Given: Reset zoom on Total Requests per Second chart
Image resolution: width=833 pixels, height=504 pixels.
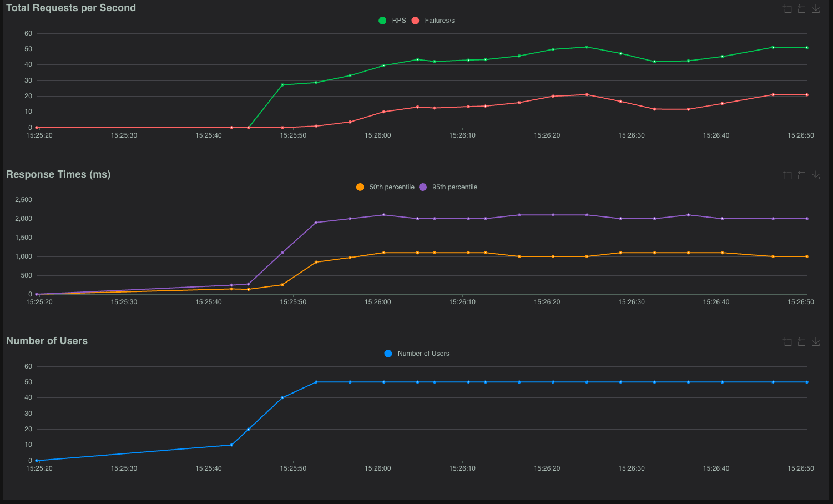Looking at the screenshot, I should (x=801, y=9).
